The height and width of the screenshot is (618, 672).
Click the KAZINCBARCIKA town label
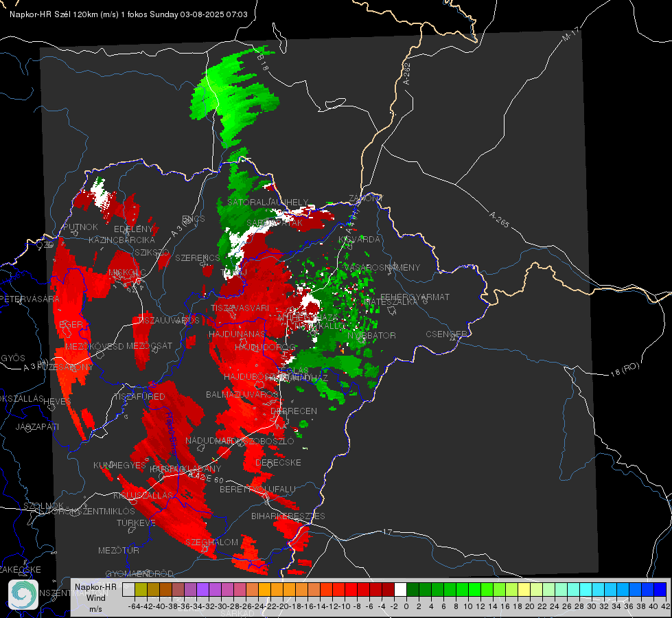click(121, 240)
